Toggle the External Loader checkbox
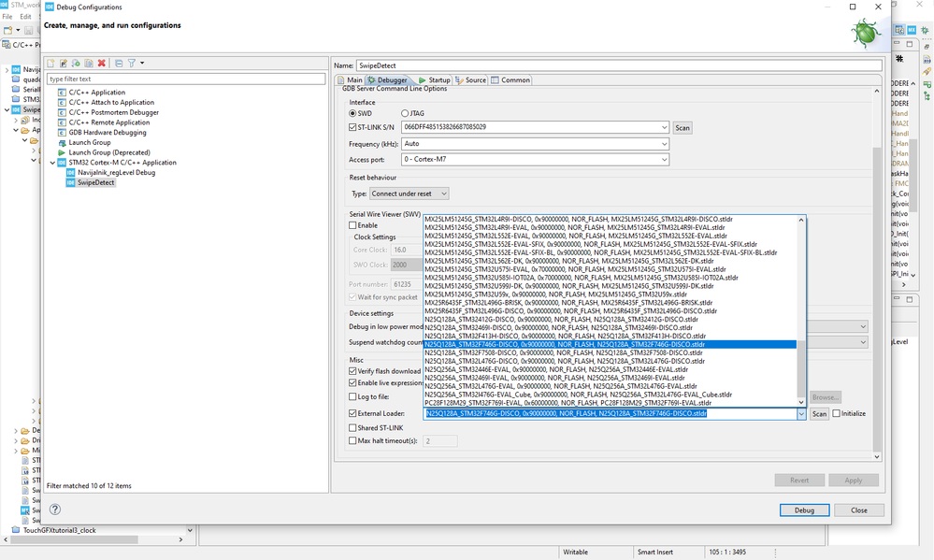 352,413
